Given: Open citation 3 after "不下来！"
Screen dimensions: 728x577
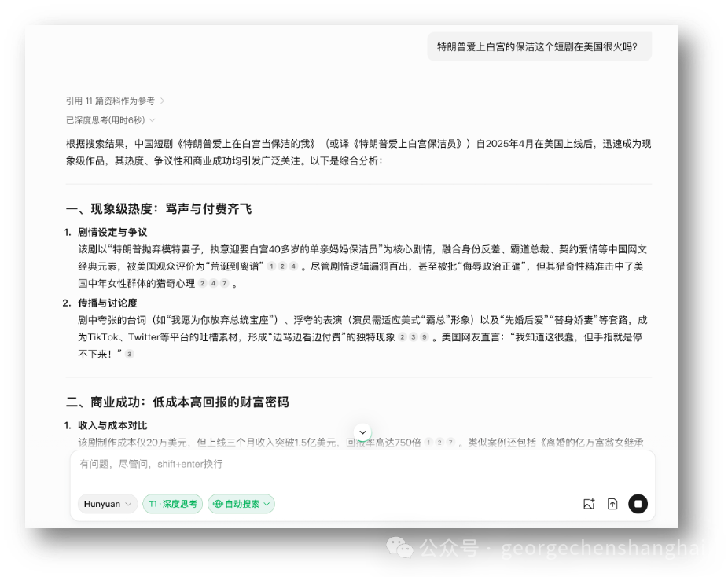Looking at the screenshot, I should [x=130, y=355].
